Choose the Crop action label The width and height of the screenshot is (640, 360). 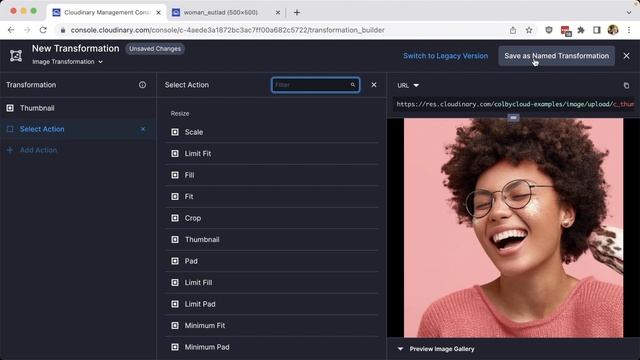(x=193, y=218)
